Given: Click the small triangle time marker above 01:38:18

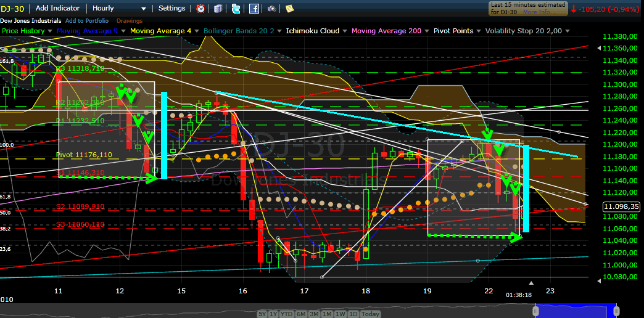Looking at the screenshot, I should click(x=531, y=283).
